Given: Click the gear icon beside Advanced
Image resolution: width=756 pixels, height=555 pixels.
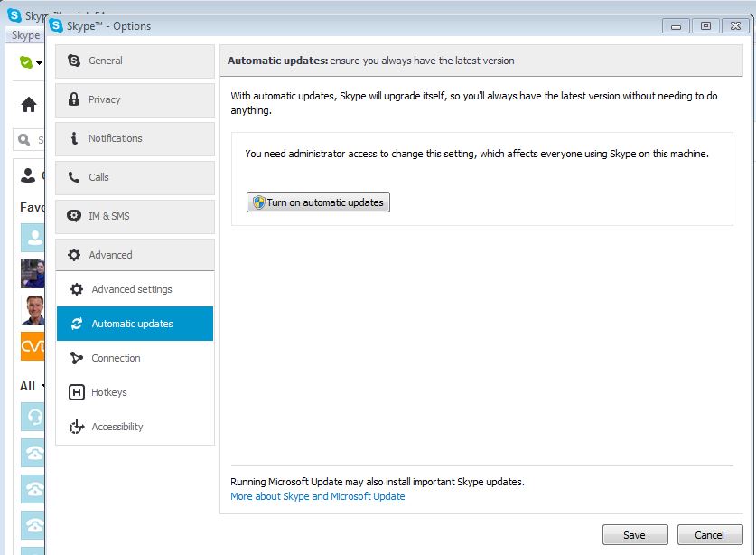Looking at the screenshot, I should (74, 255).
